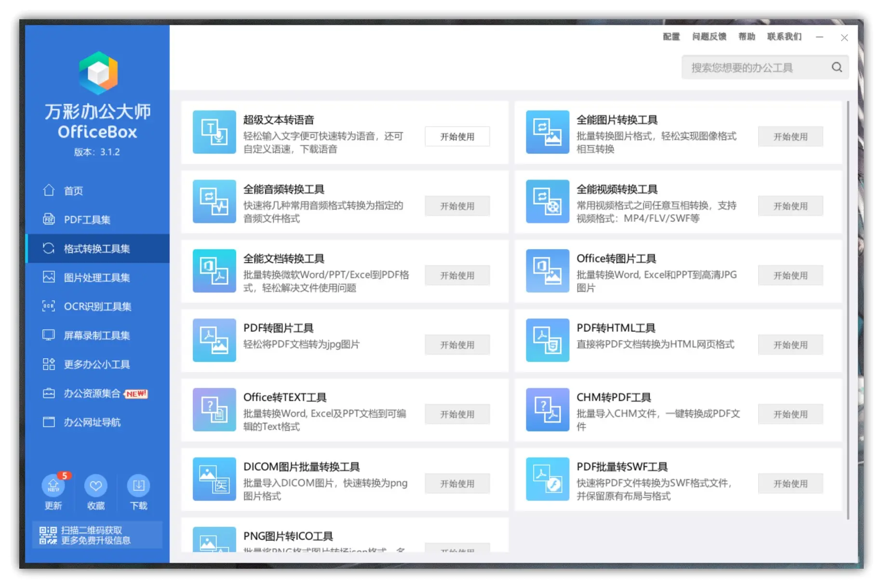Click the 下载 download icon
This screenshot has height=588, width=883.
(138, 485)
